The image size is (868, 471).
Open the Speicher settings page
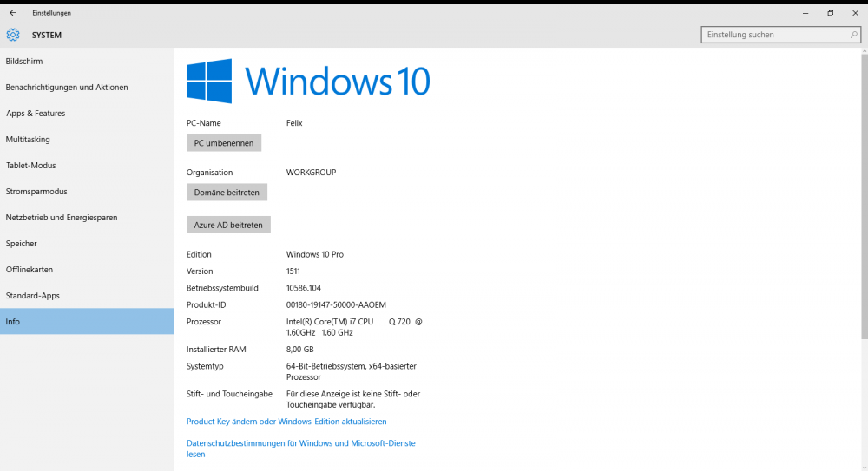coord(21,244)
